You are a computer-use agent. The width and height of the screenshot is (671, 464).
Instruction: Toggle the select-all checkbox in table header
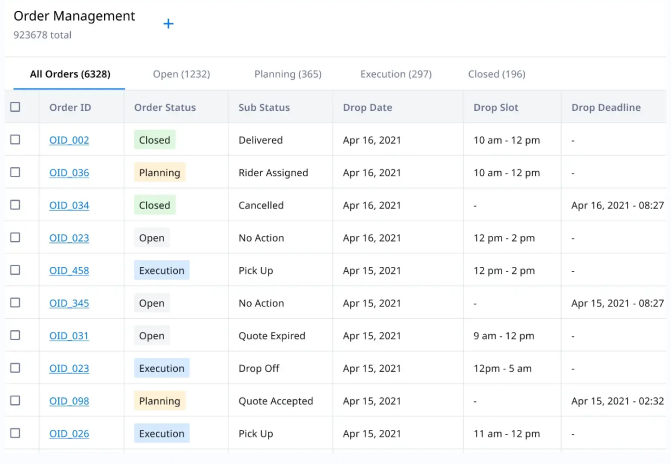point(15,107)
